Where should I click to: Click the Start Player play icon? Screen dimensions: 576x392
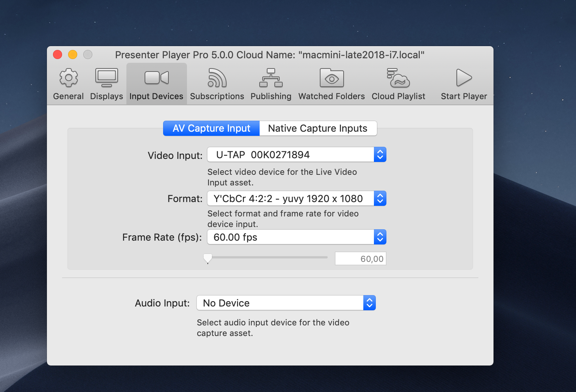(464, 78)
